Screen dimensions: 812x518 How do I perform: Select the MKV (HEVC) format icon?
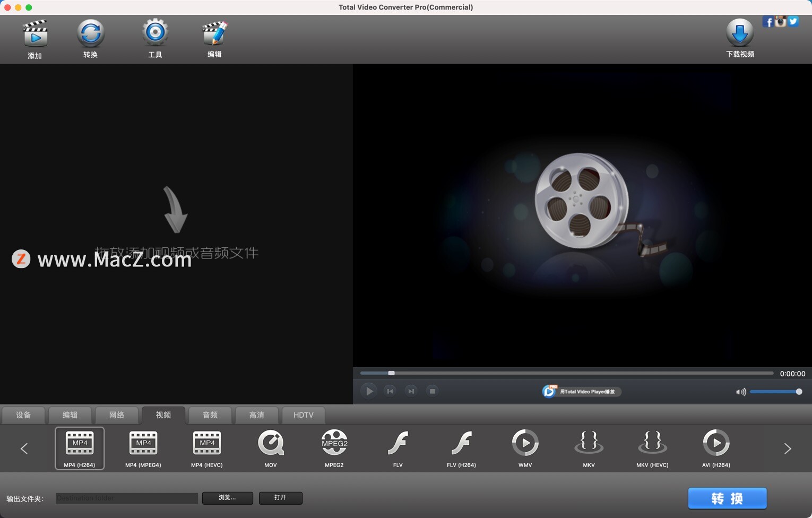653,443
